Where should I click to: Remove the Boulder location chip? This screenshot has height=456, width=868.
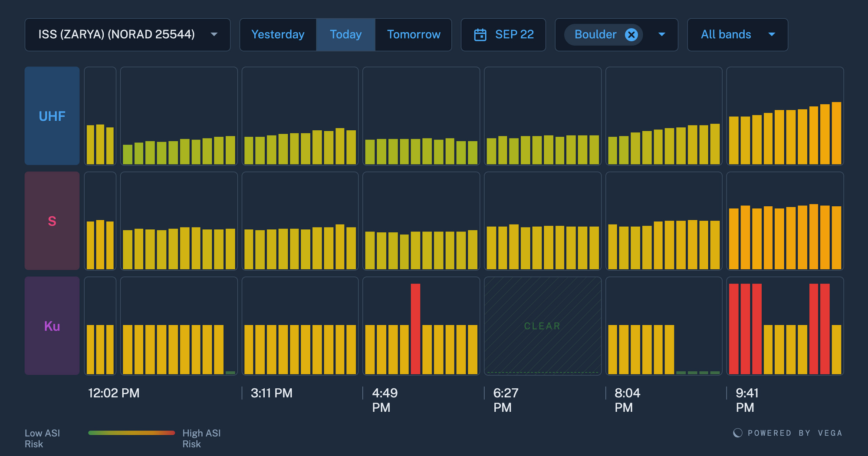coord(631,35)
